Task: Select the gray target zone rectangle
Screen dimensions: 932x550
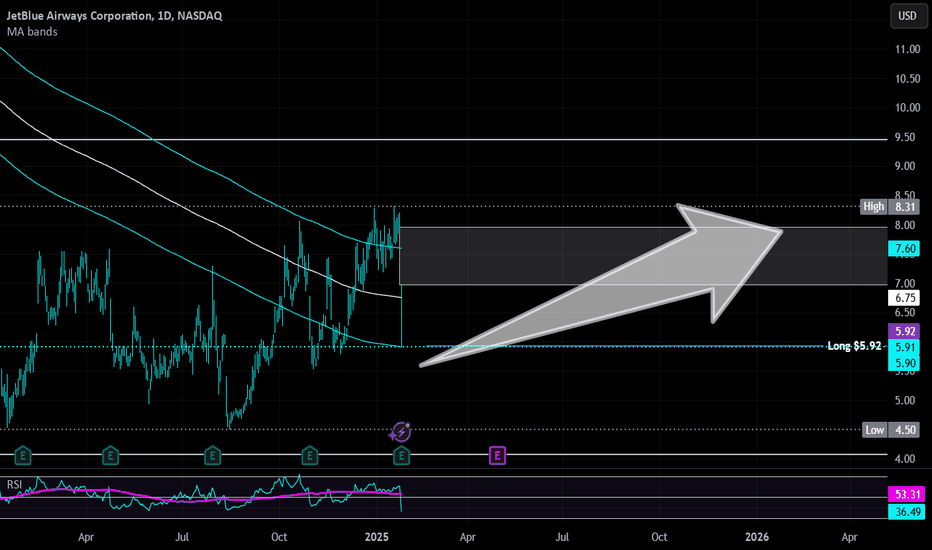Action: (643, 256)
